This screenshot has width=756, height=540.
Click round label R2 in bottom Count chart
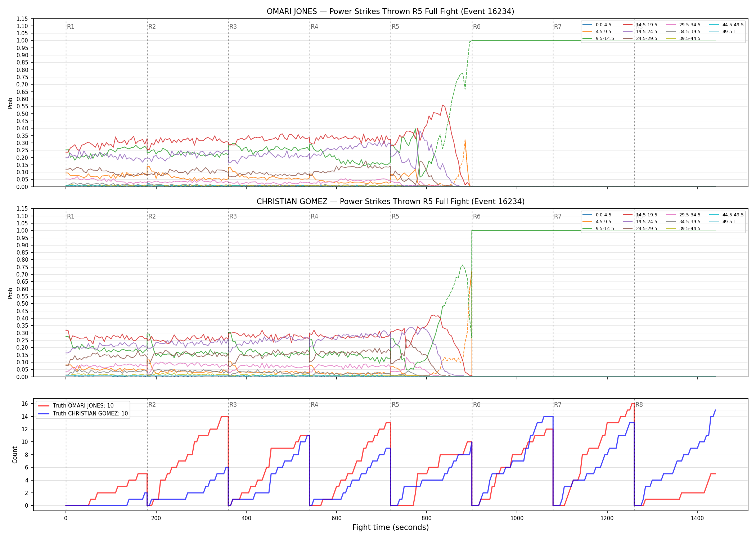point(152,405)
